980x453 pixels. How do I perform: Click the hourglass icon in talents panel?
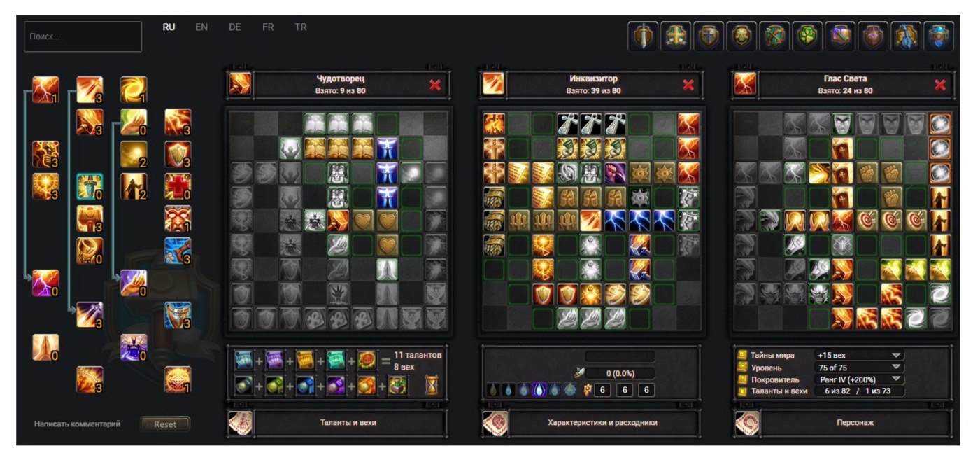[432, 384]
